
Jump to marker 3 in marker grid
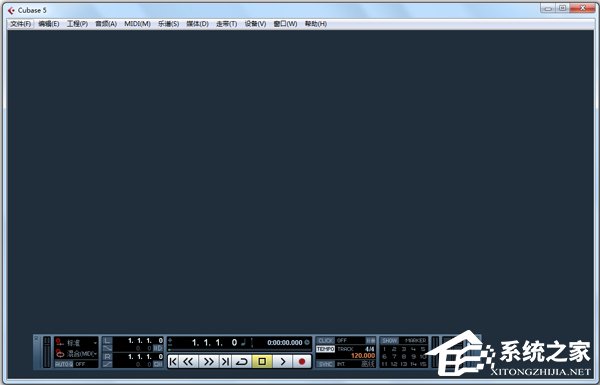[404, 349]
